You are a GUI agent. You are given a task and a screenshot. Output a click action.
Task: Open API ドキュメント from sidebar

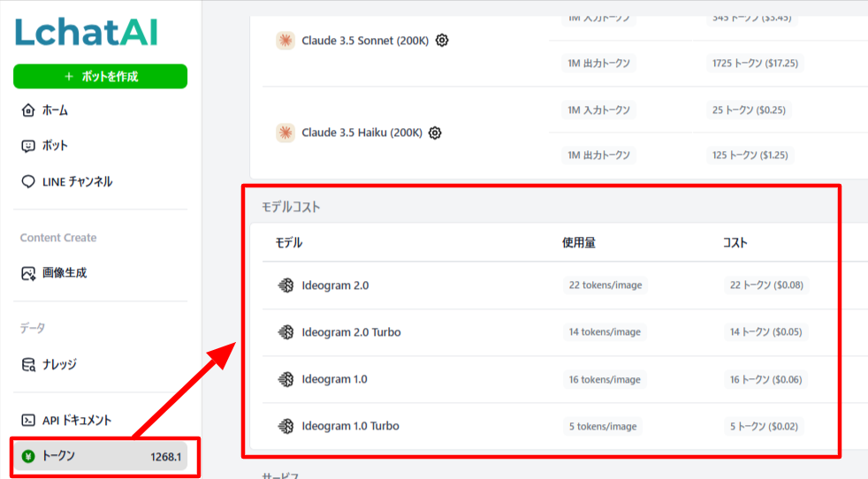[77, 420]
